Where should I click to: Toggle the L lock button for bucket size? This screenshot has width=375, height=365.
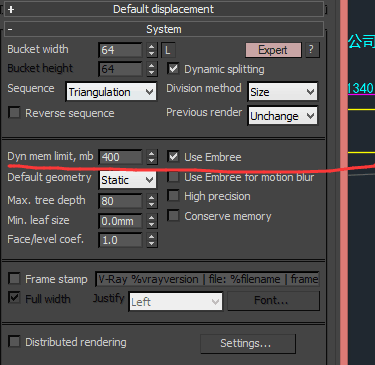pyautogui.click(x=168, y=50)
